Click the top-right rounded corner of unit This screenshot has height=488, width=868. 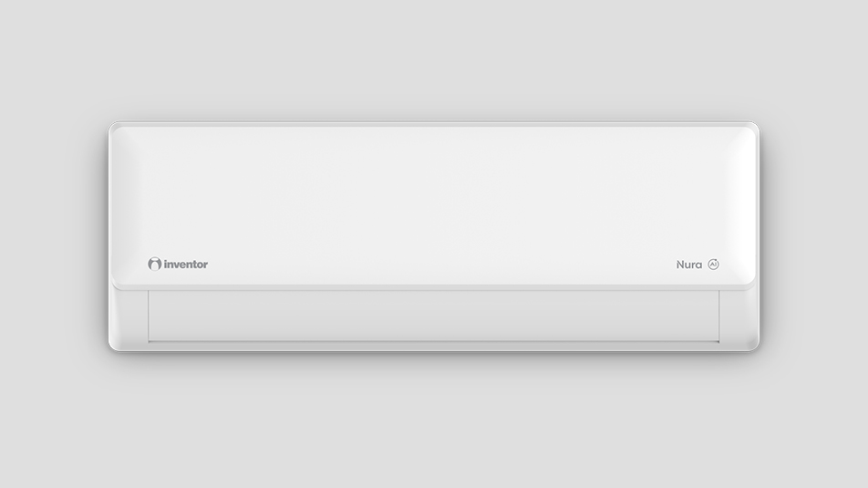752,129
